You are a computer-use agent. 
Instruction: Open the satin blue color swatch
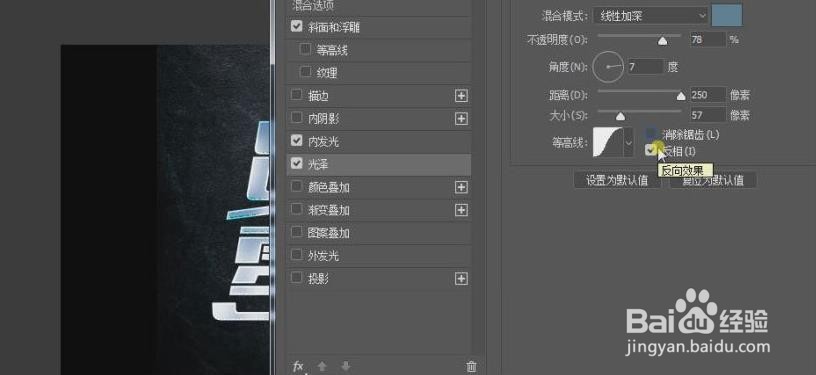click(x=726, y=15)
